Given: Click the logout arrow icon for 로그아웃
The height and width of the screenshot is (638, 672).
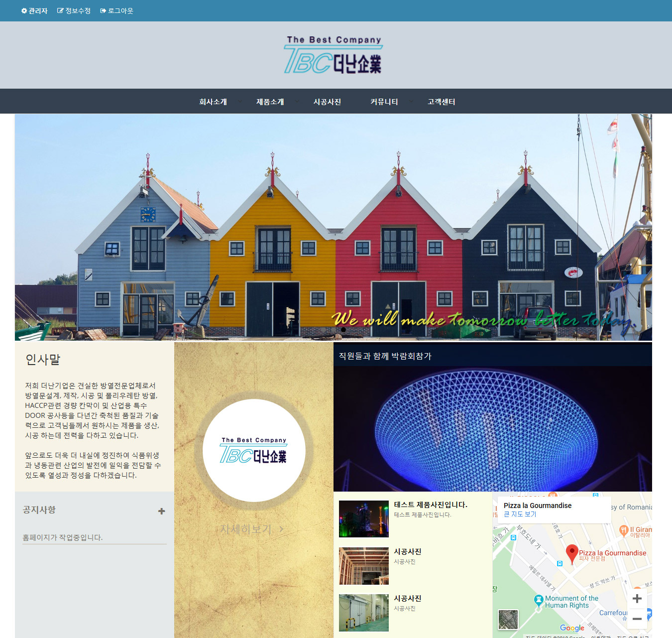Looking at the screenshot, I should pos(103,11).
